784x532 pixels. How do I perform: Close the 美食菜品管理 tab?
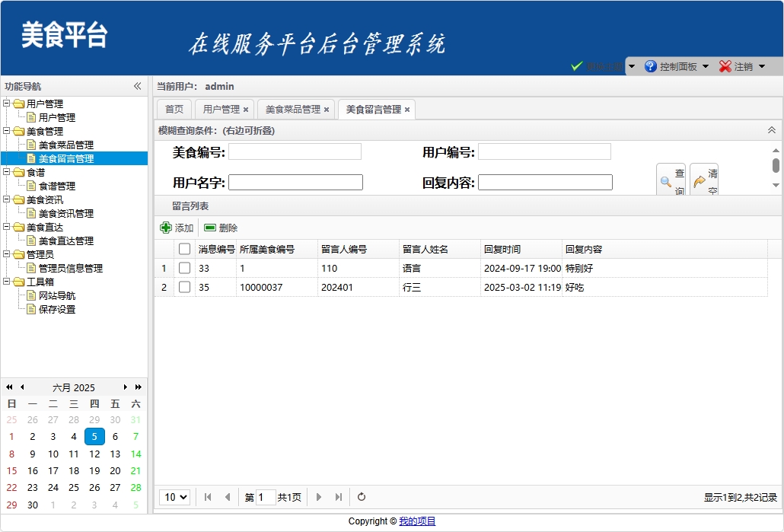327,110
